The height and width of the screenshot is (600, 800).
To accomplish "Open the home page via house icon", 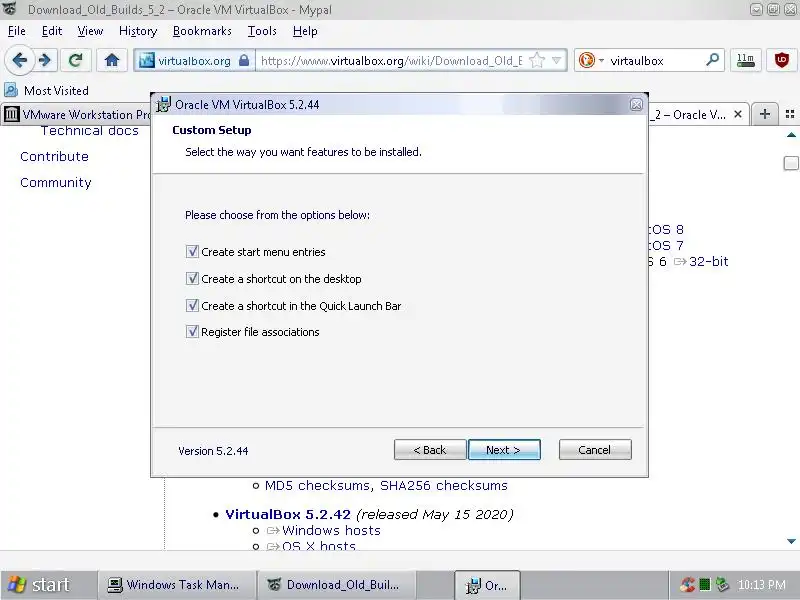I will pos(112,61).
